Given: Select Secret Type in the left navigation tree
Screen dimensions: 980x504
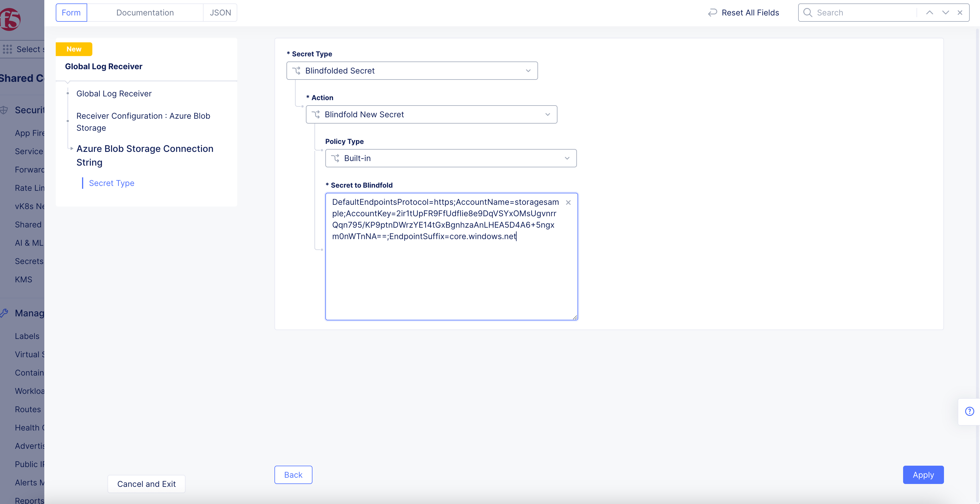Looking at the screenshot, I should tap(111, 183).
